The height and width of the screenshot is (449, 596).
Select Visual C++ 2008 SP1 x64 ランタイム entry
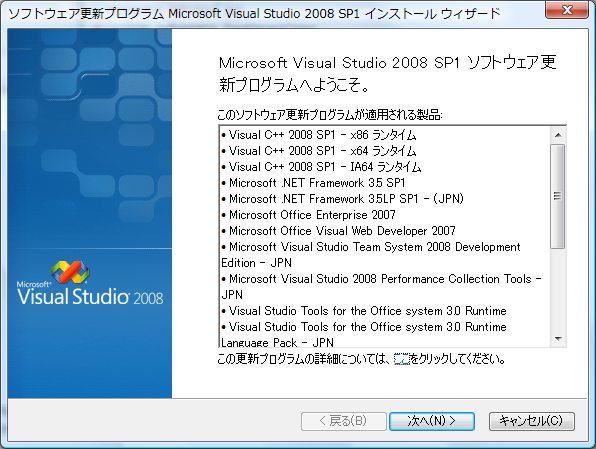pyautogui.click(x=319, y=151)
